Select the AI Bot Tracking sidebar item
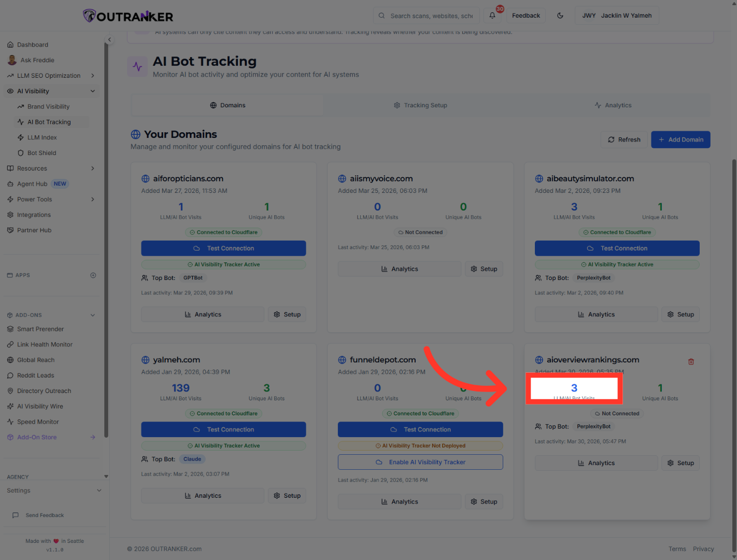The height and width of the screenshot is (560, 737). click(x=49, y=122)
